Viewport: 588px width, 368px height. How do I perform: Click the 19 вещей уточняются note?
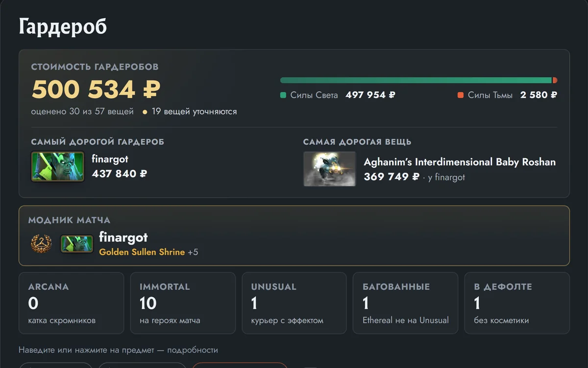coord(194,111)
